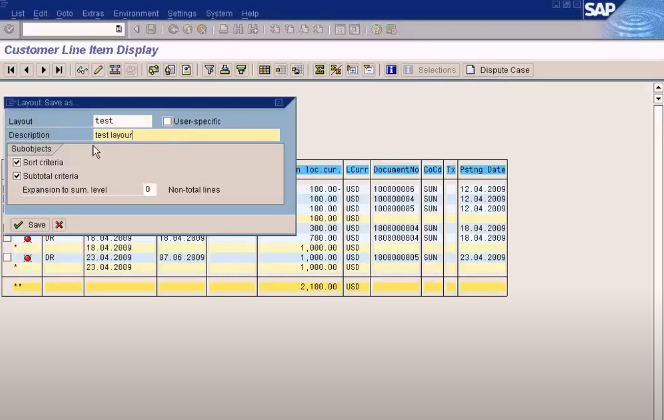
Task: Open Customize Local Layout icon
Action: click(x=391, y=29)
